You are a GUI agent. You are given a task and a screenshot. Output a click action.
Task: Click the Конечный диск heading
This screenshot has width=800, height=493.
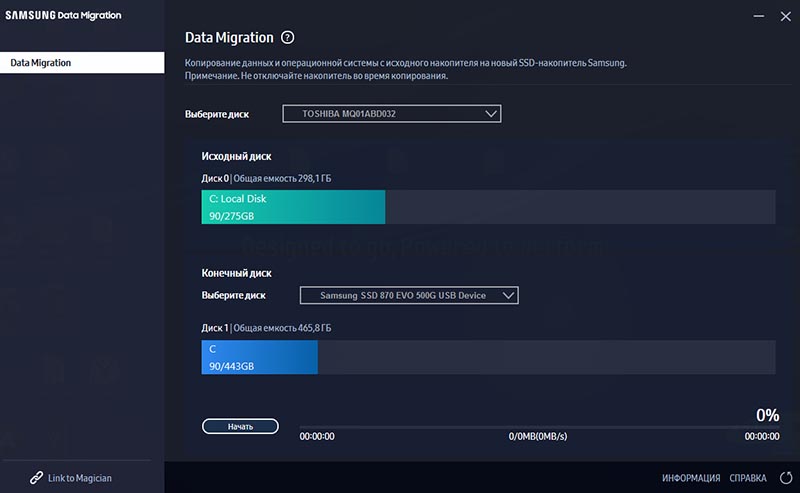236,273
